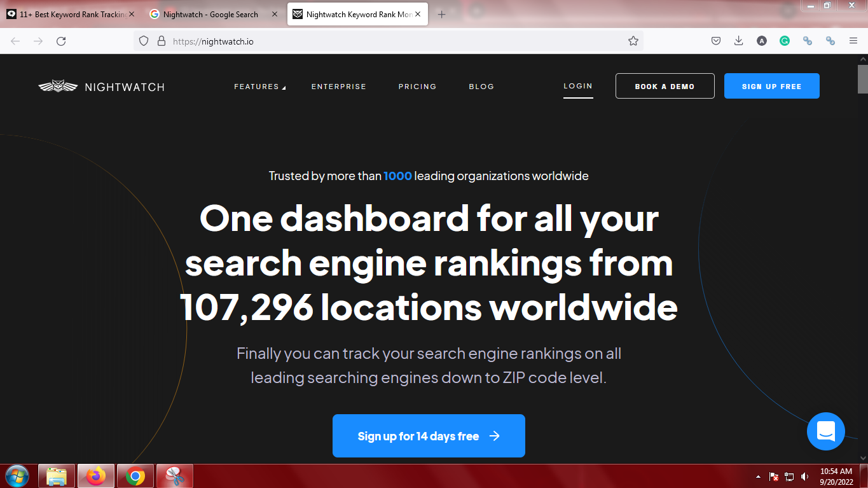Click the network tray icon

coord(790,477)
